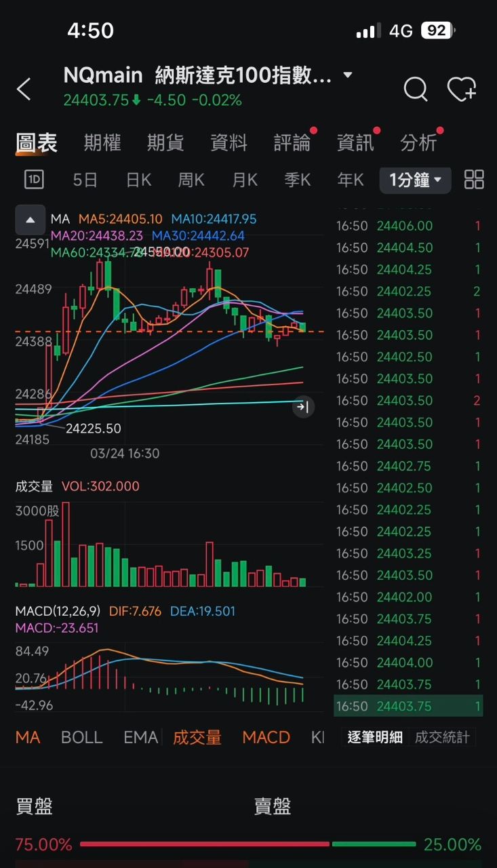The width and height of the screenshot is (497, 868).
Task: Toggle the MACD indicator
Action: tap(266, 737)
